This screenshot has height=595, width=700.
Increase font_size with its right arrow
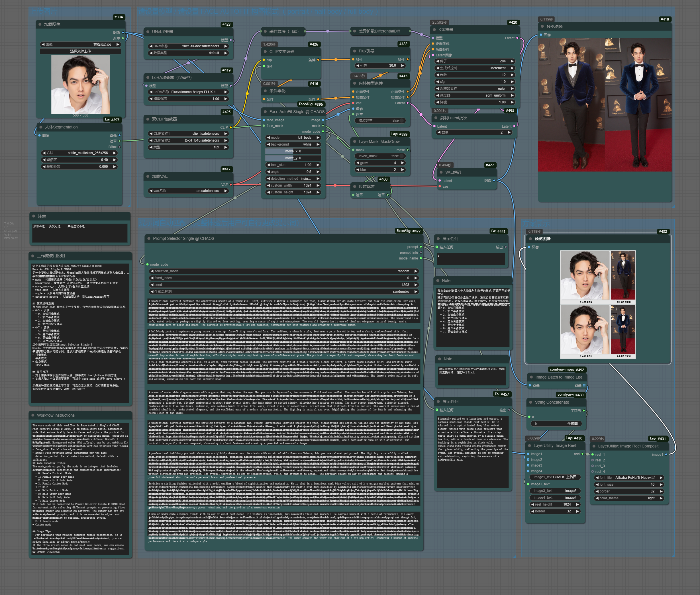661,484
